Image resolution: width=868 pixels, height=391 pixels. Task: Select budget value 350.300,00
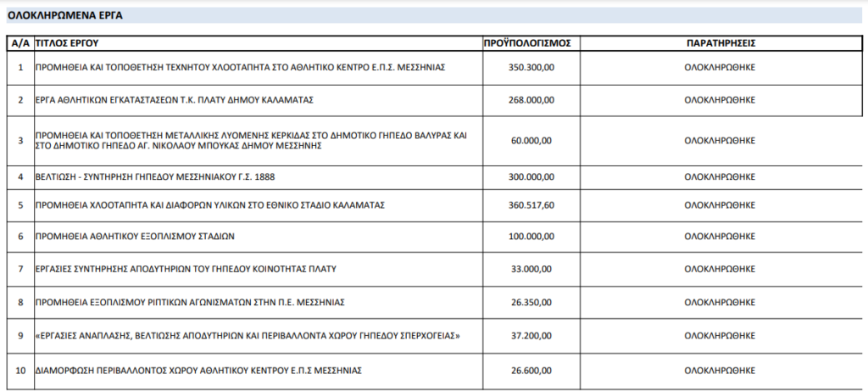[x=531, y=68]
